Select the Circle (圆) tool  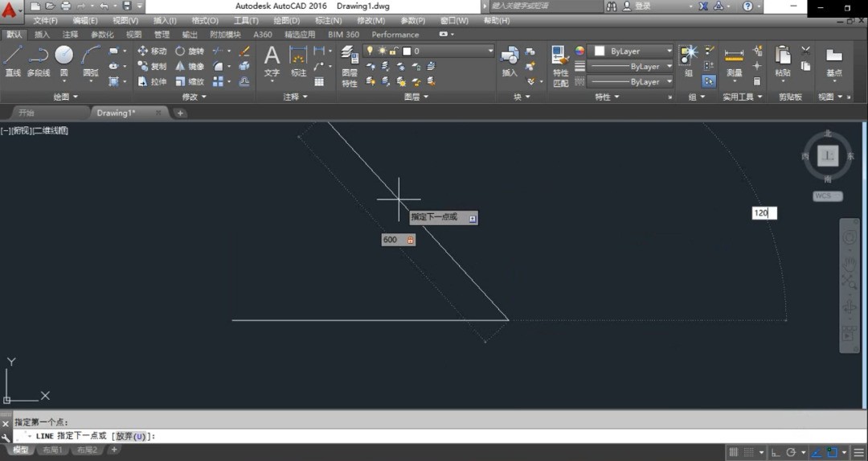(x=63, y=61)
